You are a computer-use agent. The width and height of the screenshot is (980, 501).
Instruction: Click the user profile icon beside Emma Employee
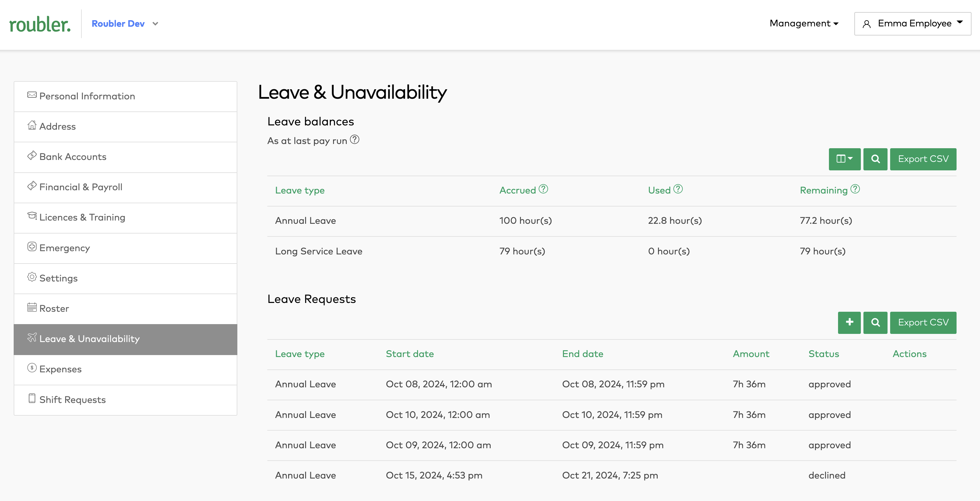click(x=867, y=24)
